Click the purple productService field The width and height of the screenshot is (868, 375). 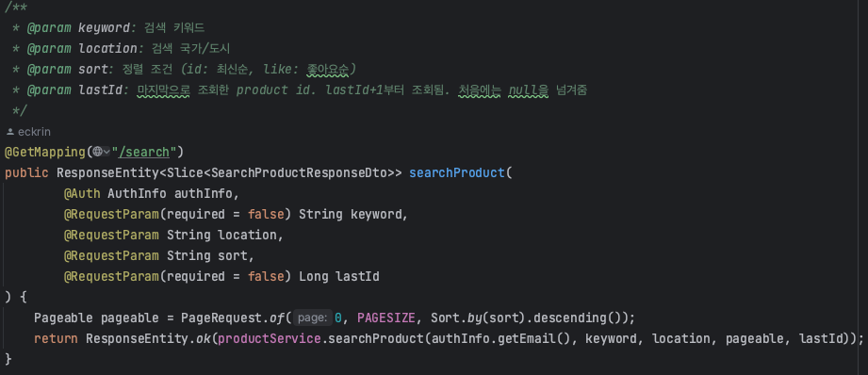pyautogui.click(x=269, y=339)
